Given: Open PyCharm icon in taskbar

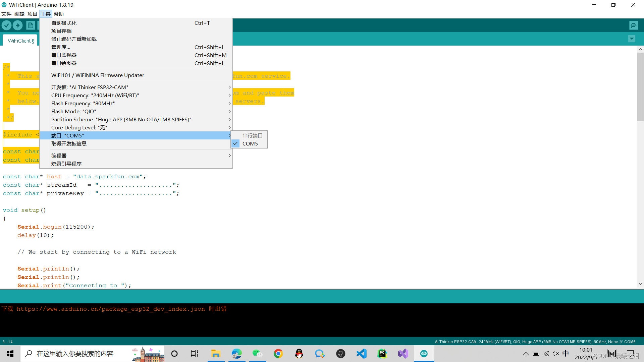Looking at the screenshot, I should [382, 354].
